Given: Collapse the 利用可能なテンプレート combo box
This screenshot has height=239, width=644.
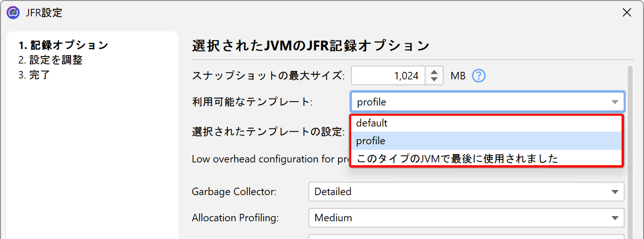Looking at the screenshot, I should pos(614,102).
